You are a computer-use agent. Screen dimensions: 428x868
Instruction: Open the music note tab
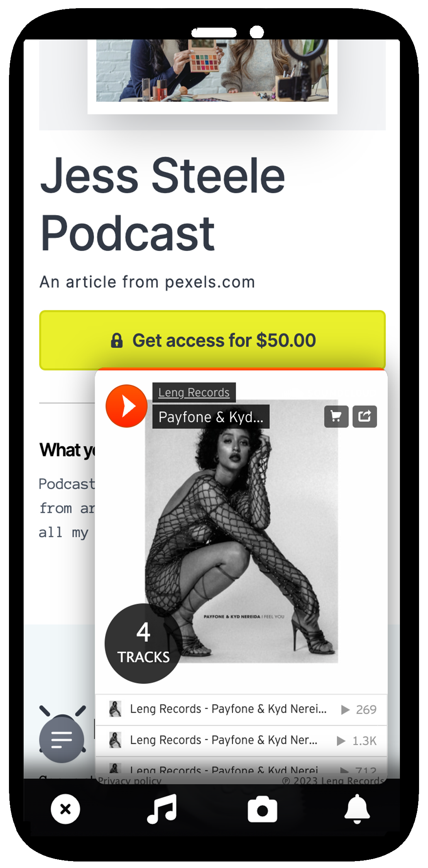pos(162,809)
